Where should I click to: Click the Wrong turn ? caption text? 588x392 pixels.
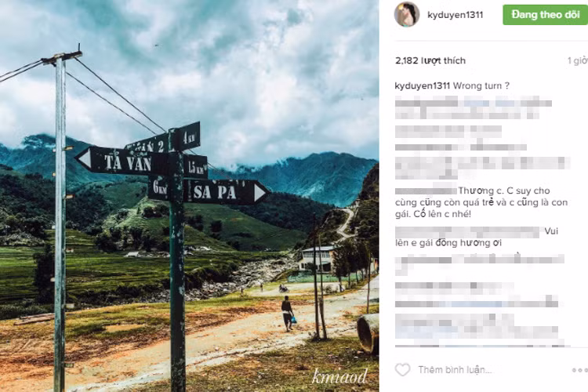pos(481,86)
